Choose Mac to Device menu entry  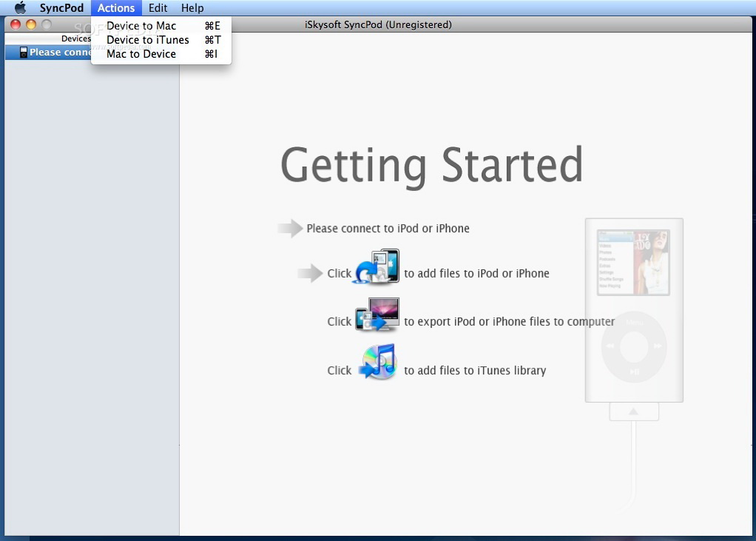pyautogui.click(x=161, y=53)
